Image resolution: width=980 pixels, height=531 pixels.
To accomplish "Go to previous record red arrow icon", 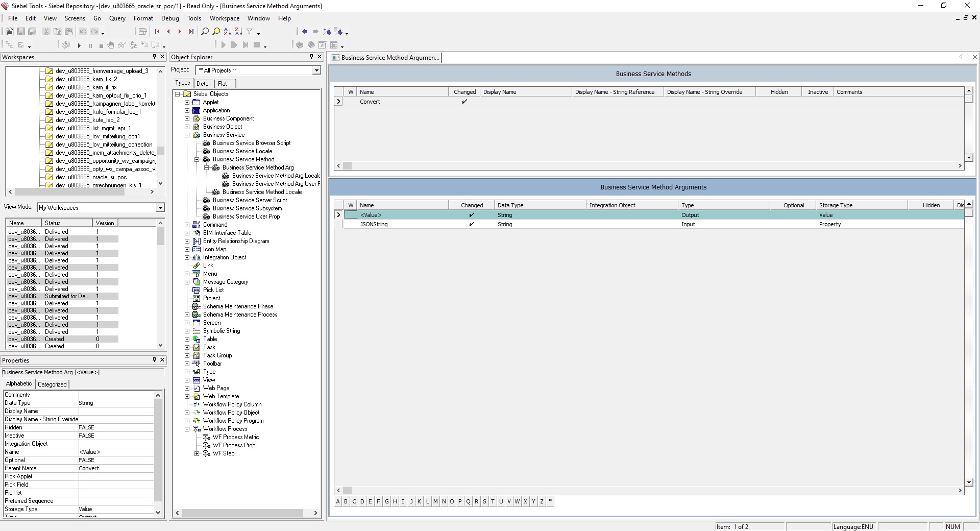I will coord(168,32).
